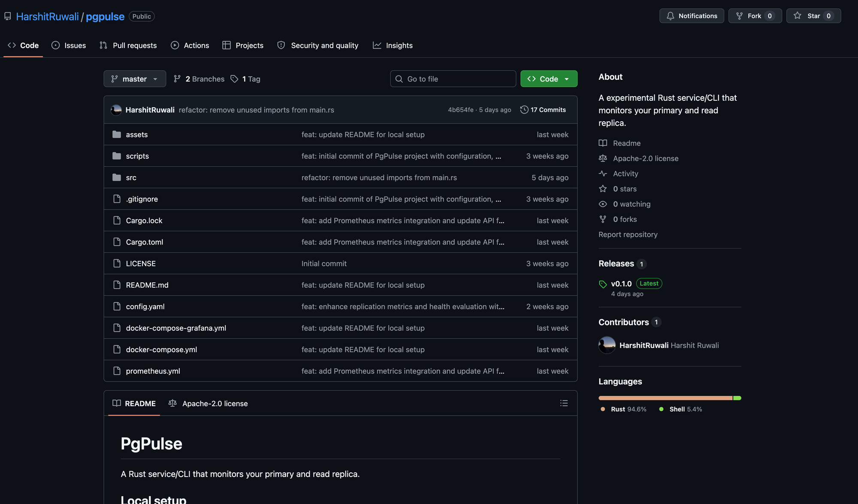This screenshot has width=858, height=504.
Task: Select the README tab in file viewer
Action: (x=134, y=404)
